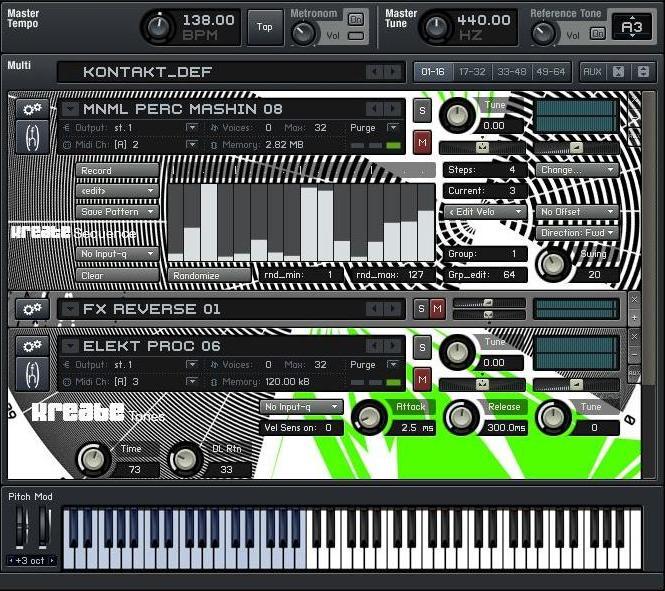Select previous instrument for MNML PERC MASHIN 08
Image resolution: width=665 pixels, height=591 pixels.
[374, 109]
